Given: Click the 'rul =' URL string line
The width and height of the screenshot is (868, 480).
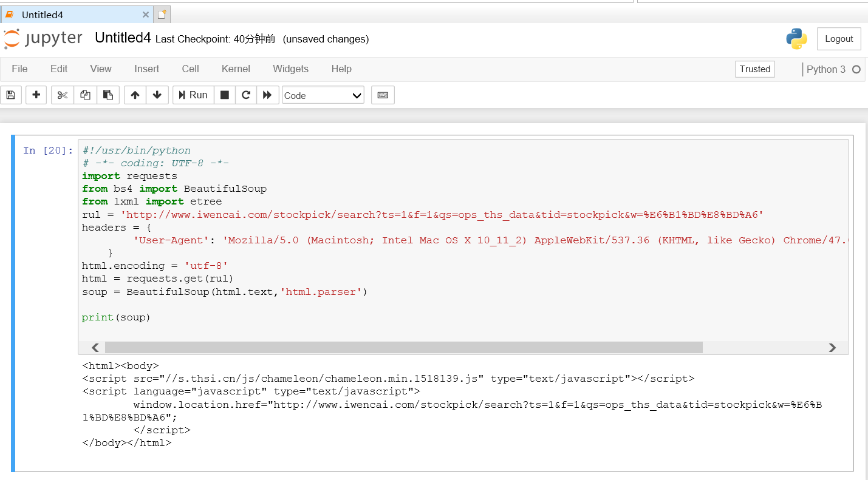Looking at the screenshot, I should pyautogui.click(x=423, y=215).
